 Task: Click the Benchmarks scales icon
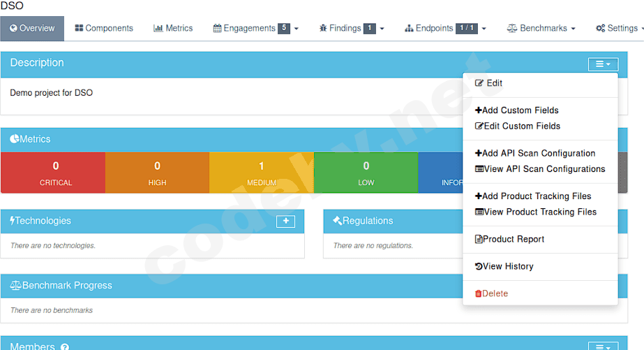coord(511,28)
